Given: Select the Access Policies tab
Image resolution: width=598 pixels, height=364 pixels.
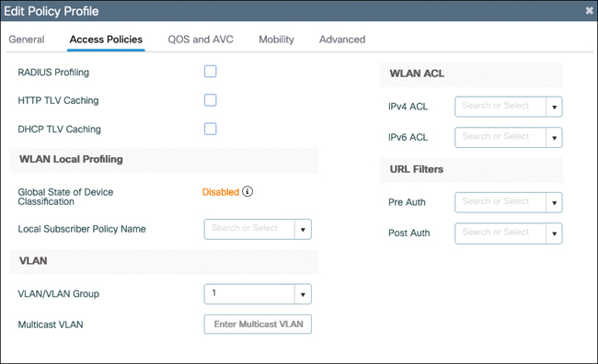Looking at the screenshot, I should pos(106,40).
